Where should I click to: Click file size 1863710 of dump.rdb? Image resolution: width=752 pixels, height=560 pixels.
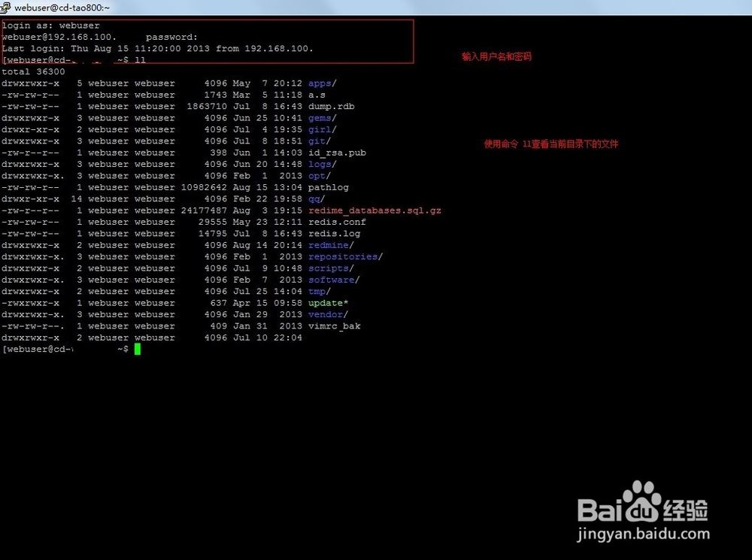click(x=207, y=107)
